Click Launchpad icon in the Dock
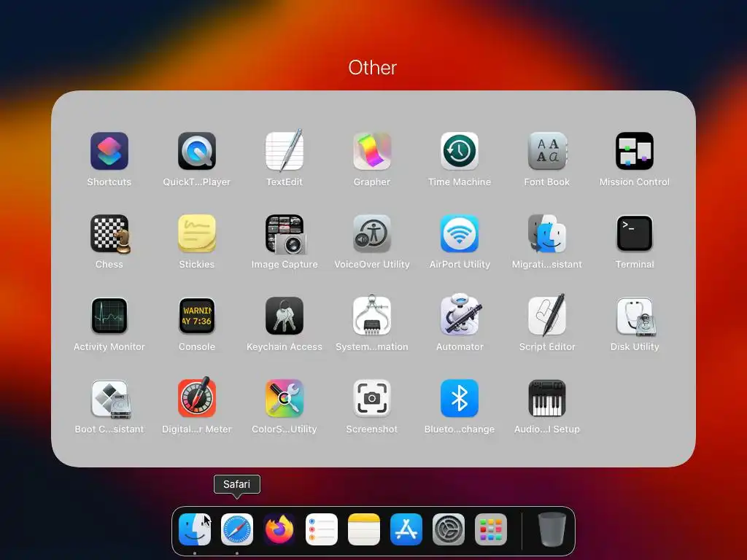The height and width of the screenshot is (560, 747). [491, 529]
